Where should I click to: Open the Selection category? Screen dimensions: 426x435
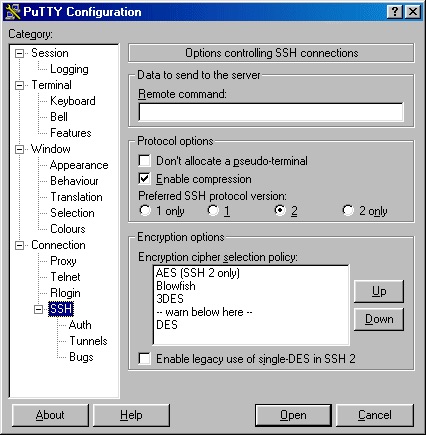[72, 213]
